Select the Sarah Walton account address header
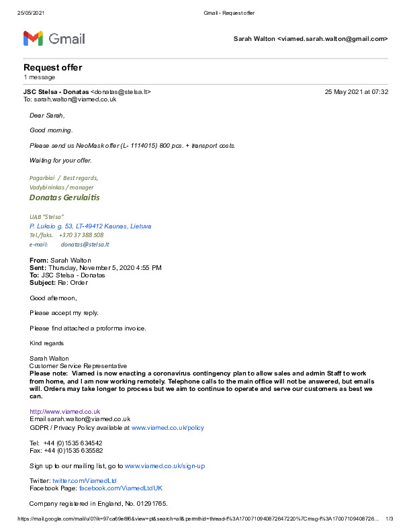Image resolution: width=411 pixels, height=532 pixels. pyautogui.click(x=310, y=39)
